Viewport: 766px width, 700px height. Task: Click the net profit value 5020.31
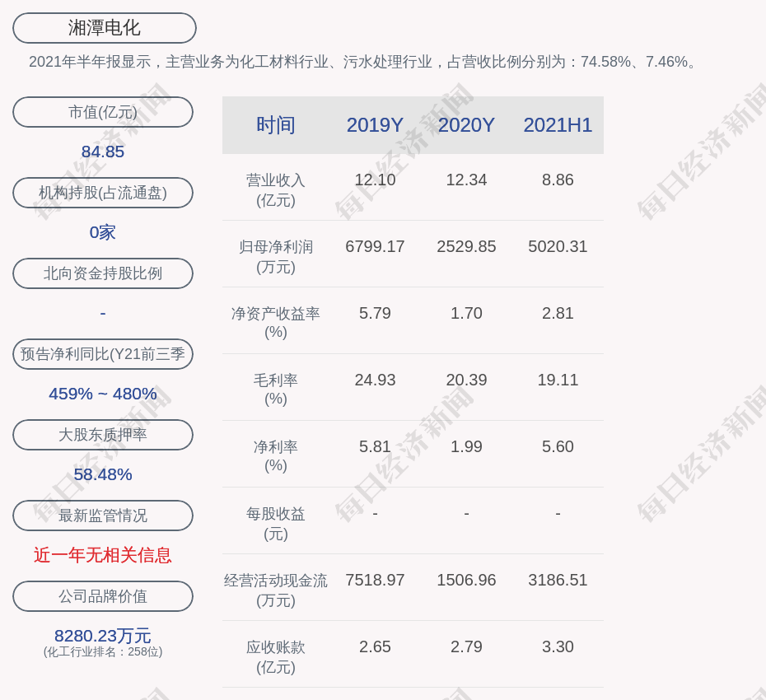point(558,247)
